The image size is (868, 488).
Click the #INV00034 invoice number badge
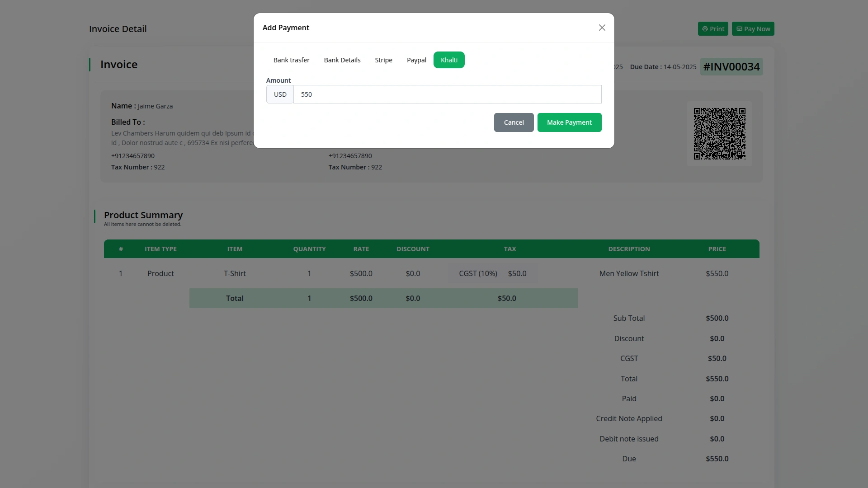coord(731,67)
